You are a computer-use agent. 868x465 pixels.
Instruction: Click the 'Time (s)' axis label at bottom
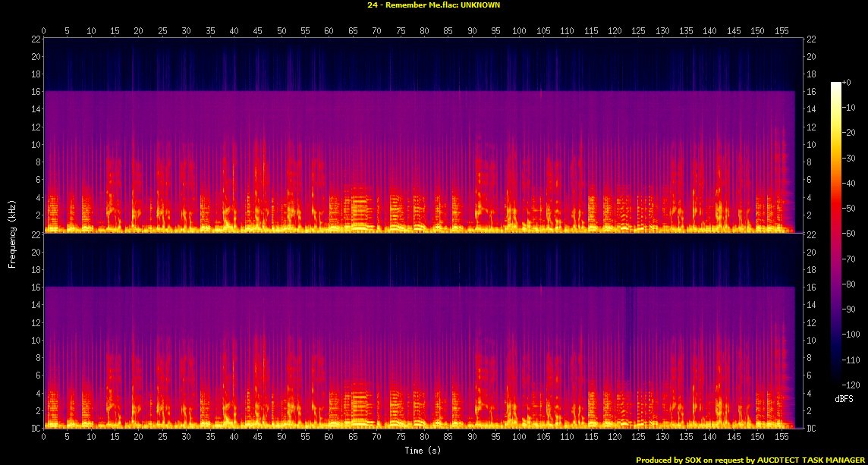(x=423, y=451)
